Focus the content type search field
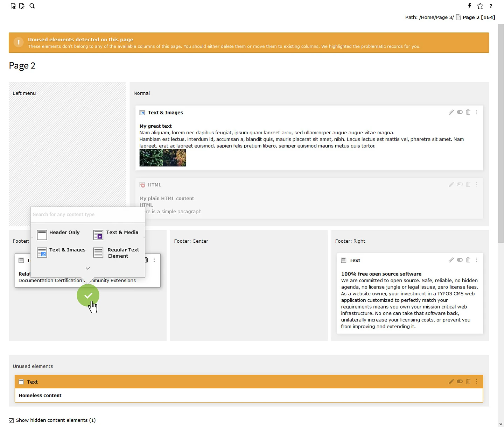Screen dimensions: 504x427 pos(87,214)
